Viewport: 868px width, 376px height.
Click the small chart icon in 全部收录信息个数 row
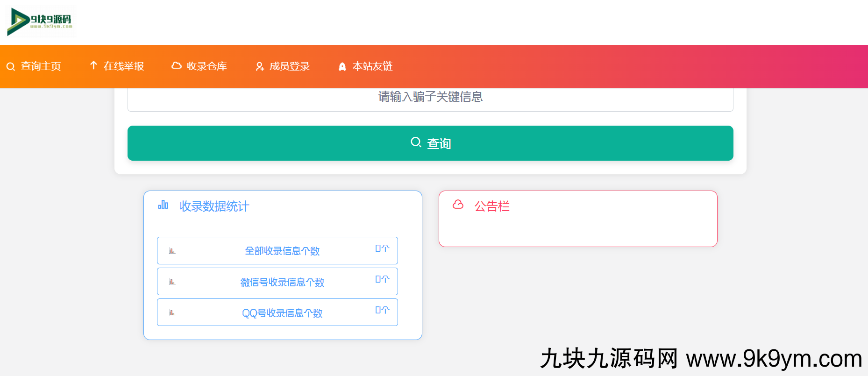172,251
